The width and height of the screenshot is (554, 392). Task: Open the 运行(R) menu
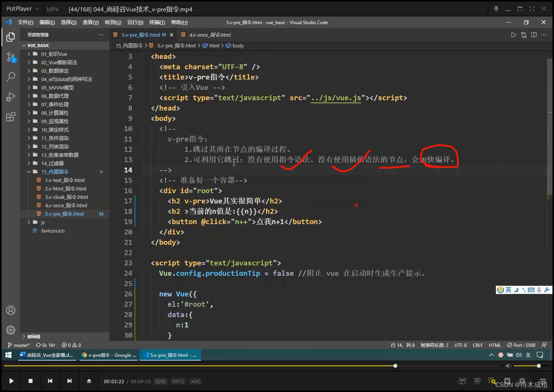135,23
